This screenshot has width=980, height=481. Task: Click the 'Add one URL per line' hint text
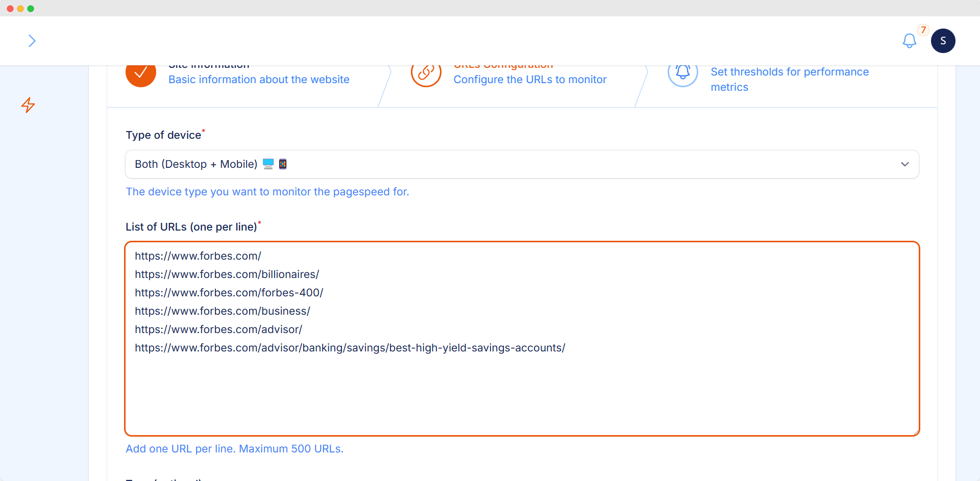click(234, 449)
